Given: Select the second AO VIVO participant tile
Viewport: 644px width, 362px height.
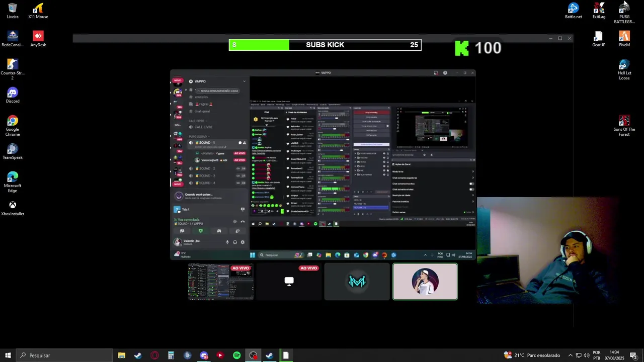Looking at the screenshot, I should [289, 282].
